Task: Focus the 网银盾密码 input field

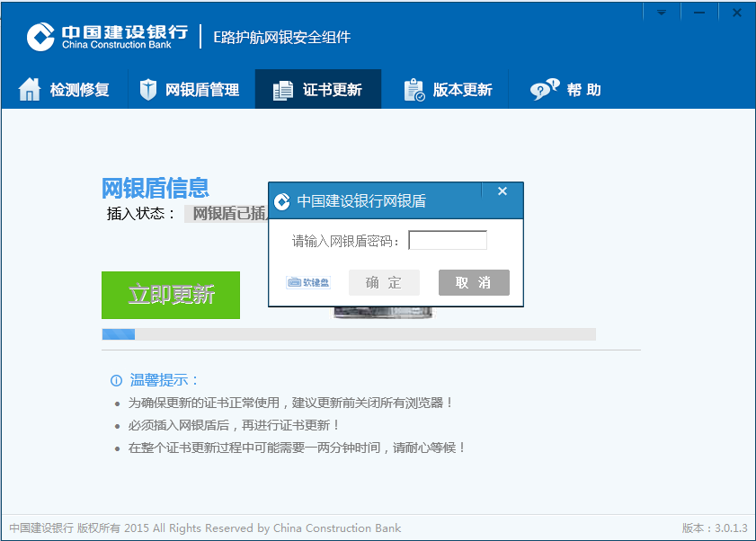Action: pyautogui.click(x=448, y=240)
